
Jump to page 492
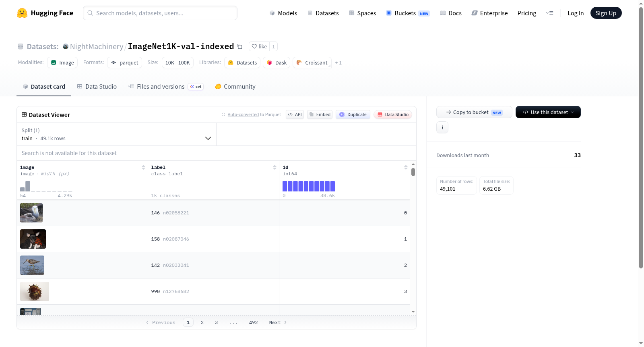pos(253,322)
